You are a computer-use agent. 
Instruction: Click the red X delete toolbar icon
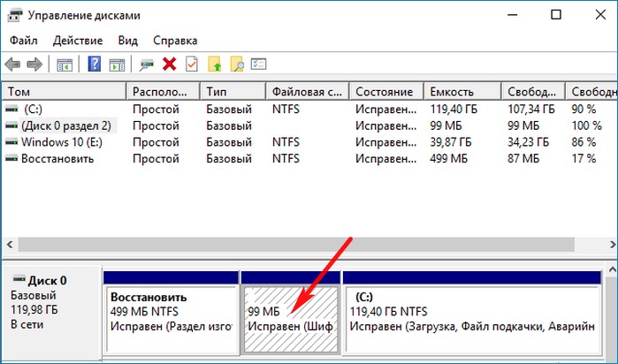pyautogui.click(x=169, y=64)
